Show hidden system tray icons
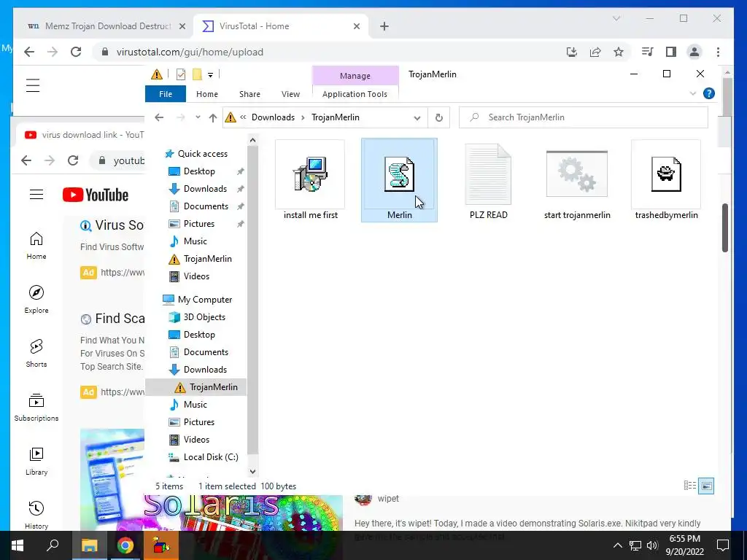The width and height of the screenshot is (747, 560). point(617,545)
